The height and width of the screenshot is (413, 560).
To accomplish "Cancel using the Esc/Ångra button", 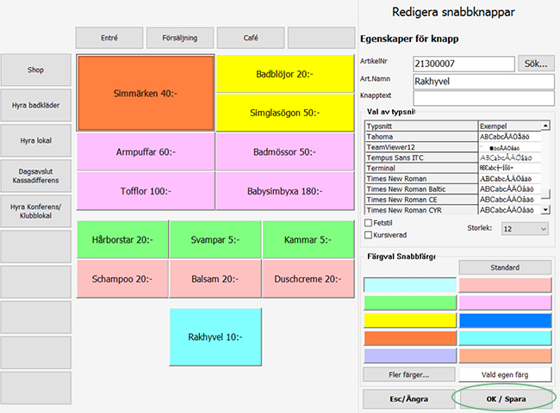I will 409,399.
